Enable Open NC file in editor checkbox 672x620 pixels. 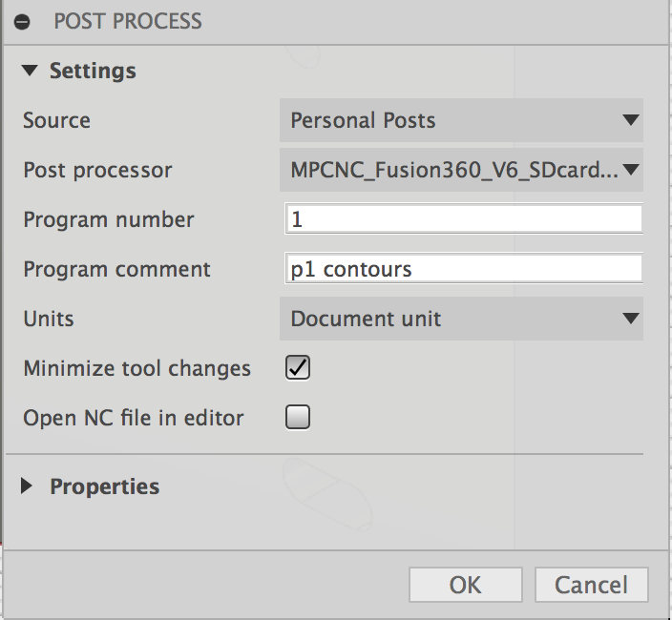(298, 417)
